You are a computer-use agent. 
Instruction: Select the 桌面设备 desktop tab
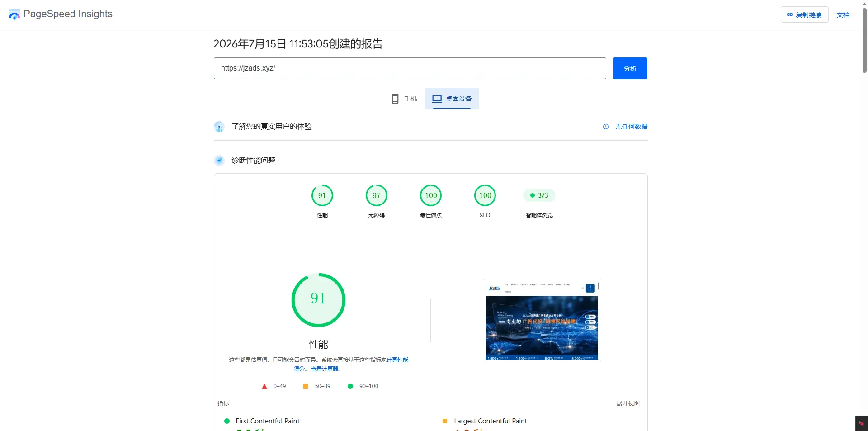pyautogui.click(x=452, y=99)
